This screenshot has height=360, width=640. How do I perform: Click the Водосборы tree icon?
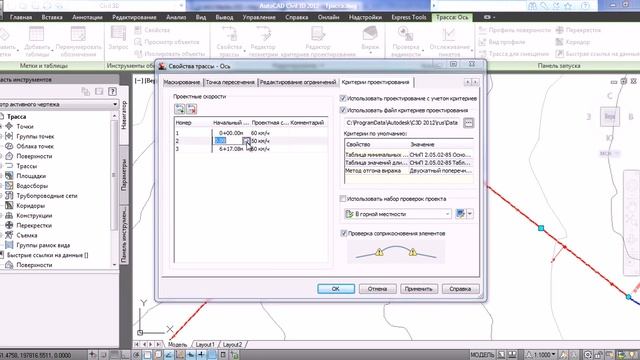[9, 185]
